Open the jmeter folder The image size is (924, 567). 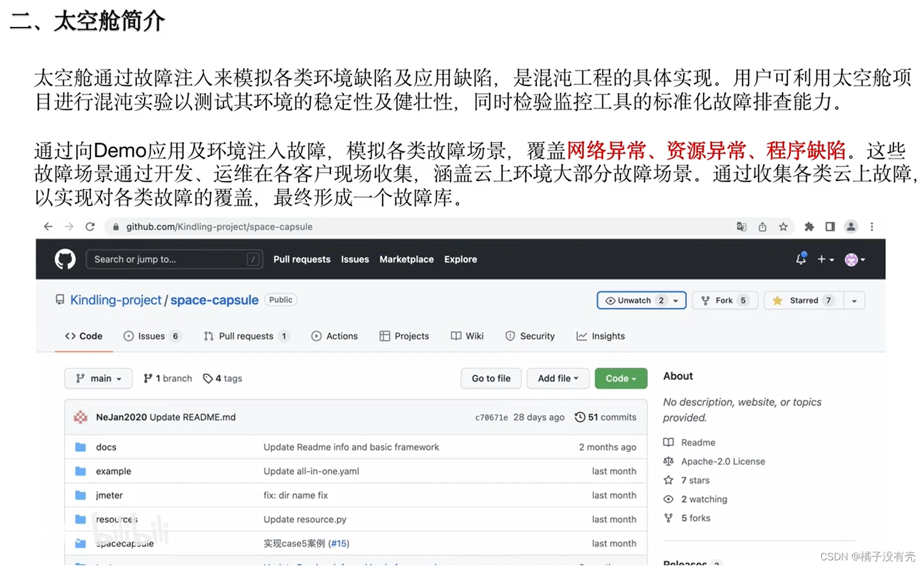pyautogui.click(x=109, y=496)
